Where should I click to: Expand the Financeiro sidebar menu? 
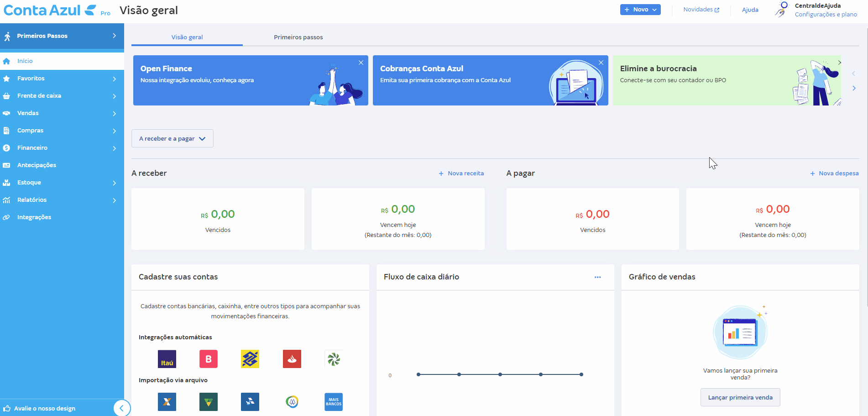[x=62, y=148]
